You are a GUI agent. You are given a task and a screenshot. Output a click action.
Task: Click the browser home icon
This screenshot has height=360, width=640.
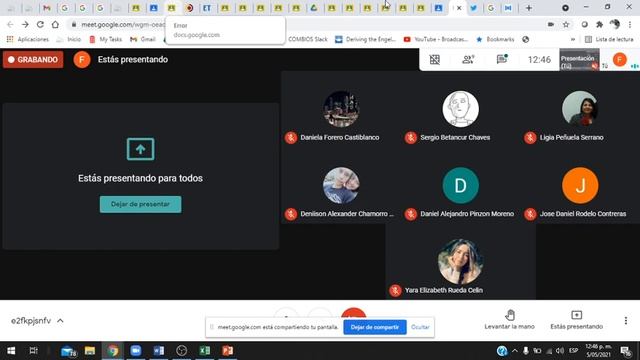tap(55, 24)
